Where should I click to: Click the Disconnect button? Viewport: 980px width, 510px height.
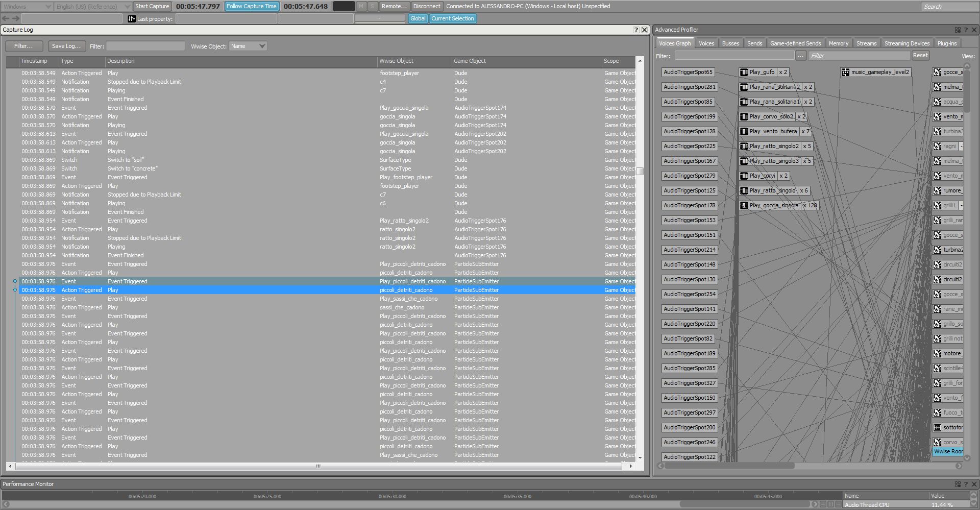[x=427, y=6]
